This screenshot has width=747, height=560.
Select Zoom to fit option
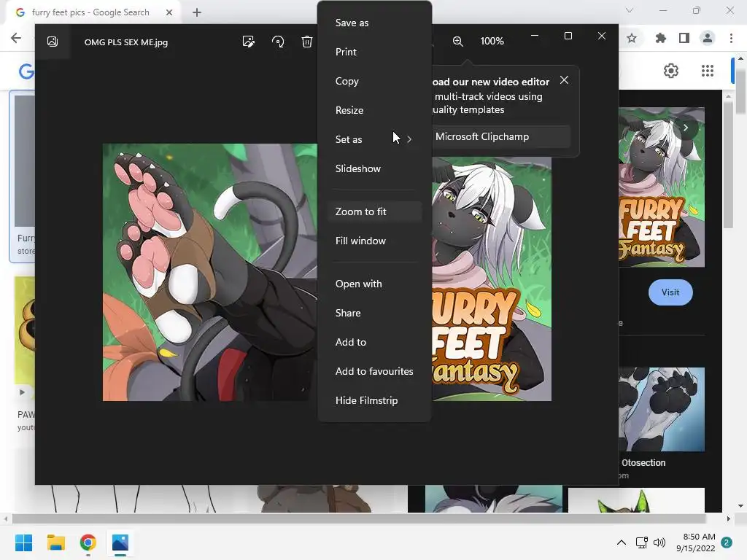click(x=374, y=211)
